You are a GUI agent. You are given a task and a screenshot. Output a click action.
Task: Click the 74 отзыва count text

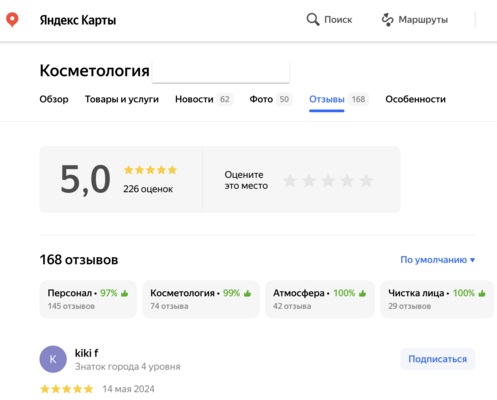coord(169,306)
